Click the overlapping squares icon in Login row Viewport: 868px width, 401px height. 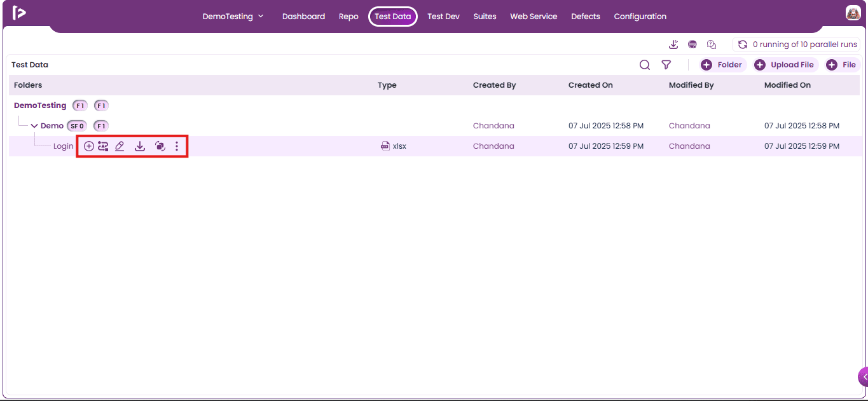pos(160,146)
